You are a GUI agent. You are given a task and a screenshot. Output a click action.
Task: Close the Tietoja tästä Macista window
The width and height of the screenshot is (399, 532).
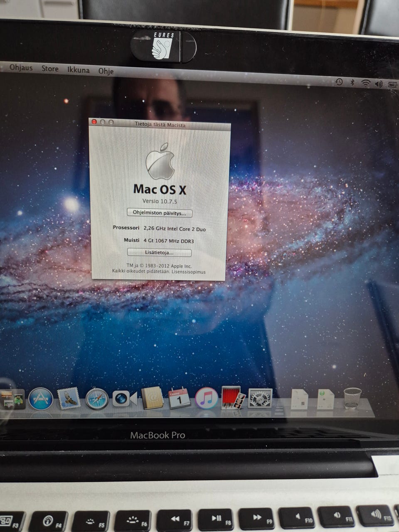tap(94, 122)
